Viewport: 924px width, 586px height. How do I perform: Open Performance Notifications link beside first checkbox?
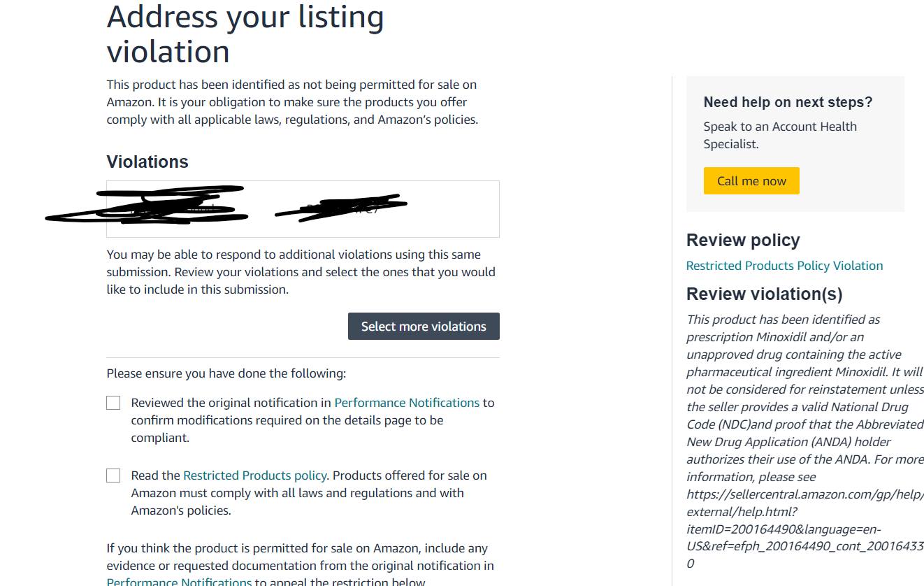[407, 403]
